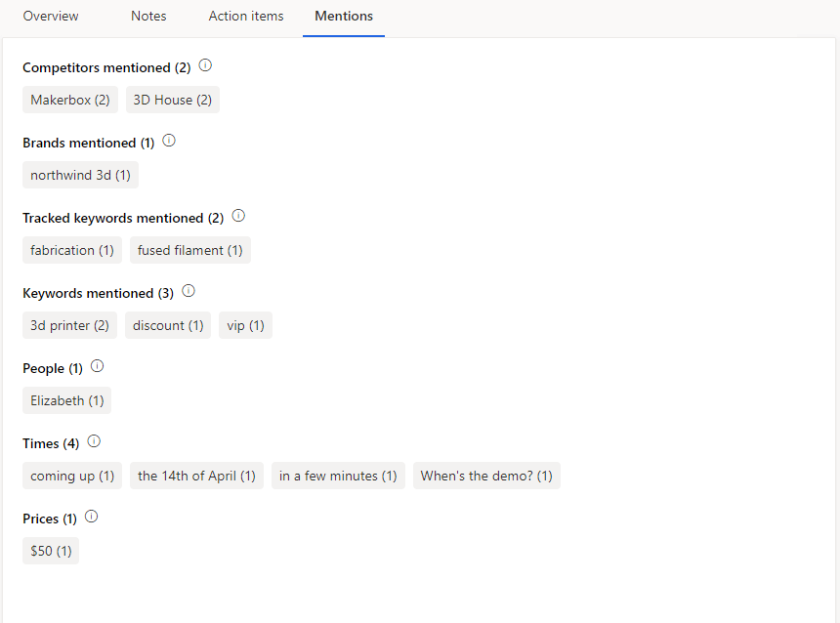Open the Notes tab

148,17
